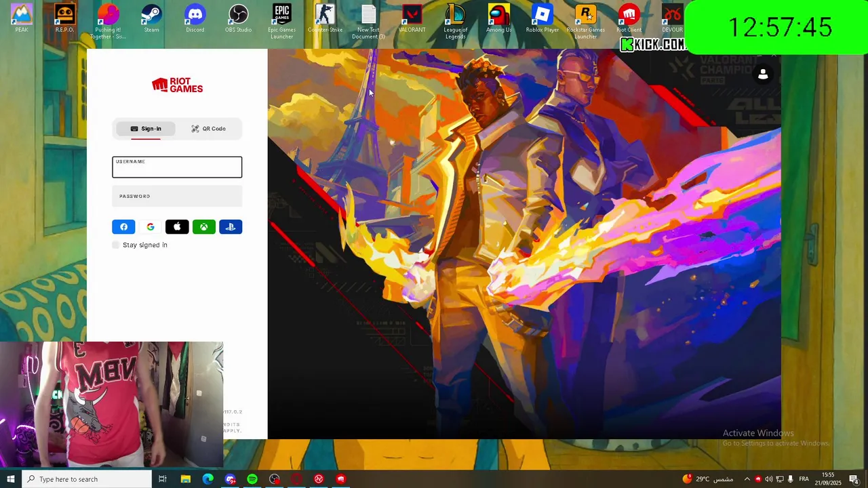Open the VALORANT desktop shortcut

(x=412, y=19)
